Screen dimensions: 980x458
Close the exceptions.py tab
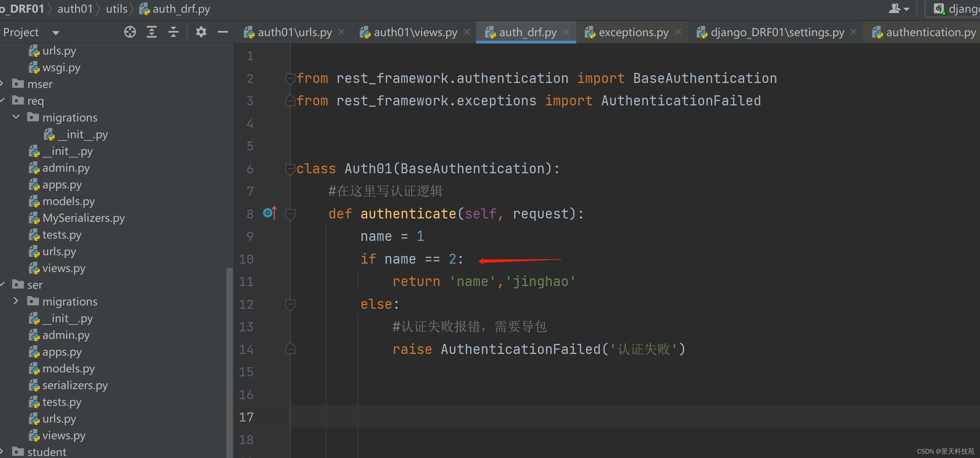pyautogui.click(x=678, y=32)
